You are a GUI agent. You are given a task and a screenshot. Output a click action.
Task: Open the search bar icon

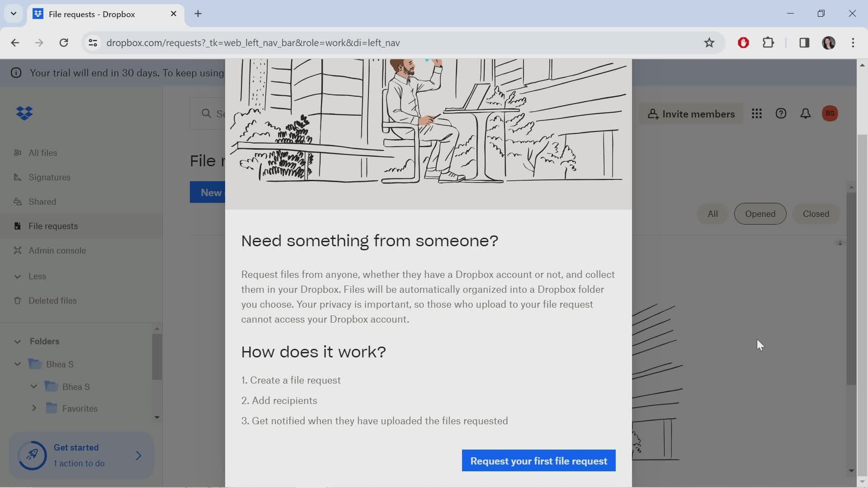coord(207,113)
